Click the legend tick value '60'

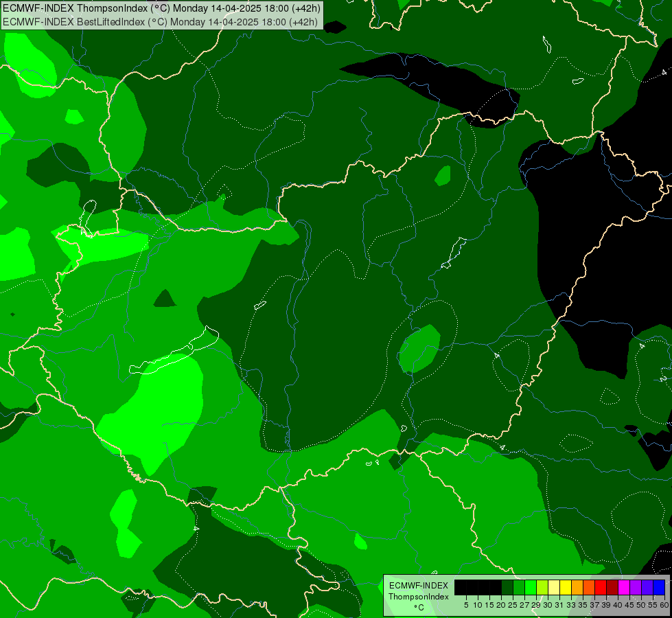664,605
